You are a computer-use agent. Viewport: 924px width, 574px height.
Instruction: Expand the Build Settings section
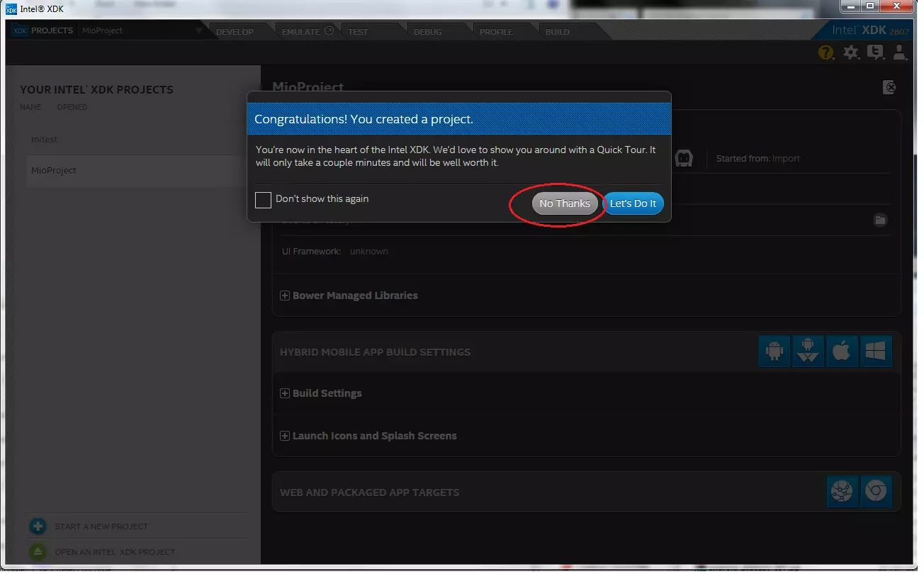285,393
